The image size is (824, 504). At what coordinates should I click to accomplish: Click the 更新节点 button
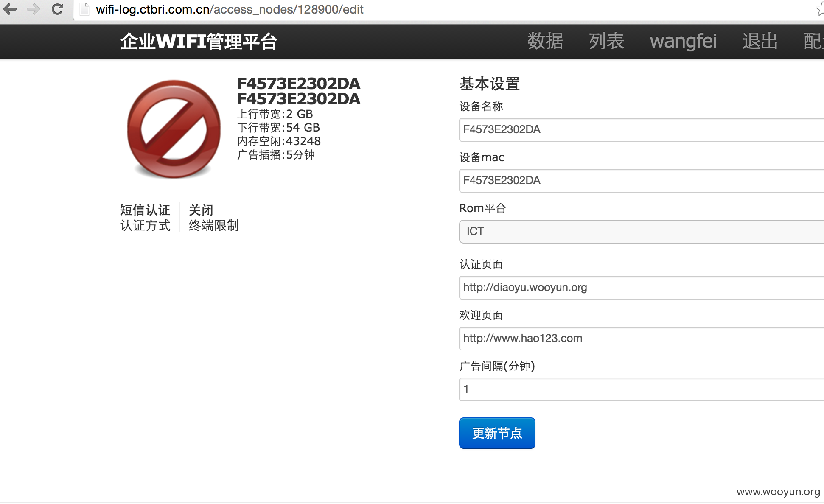[497, 433]
